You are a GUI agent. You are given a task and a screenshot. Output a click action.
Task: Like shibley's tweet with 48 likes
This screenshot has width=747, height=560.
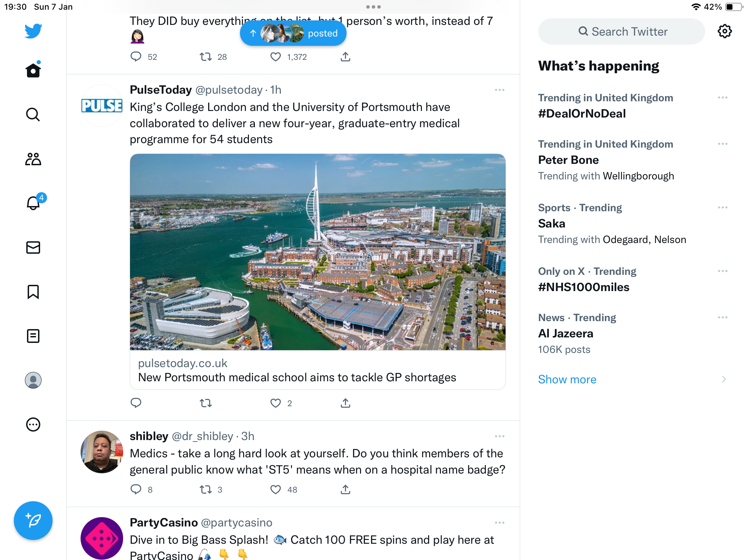[x=276, y=489]
